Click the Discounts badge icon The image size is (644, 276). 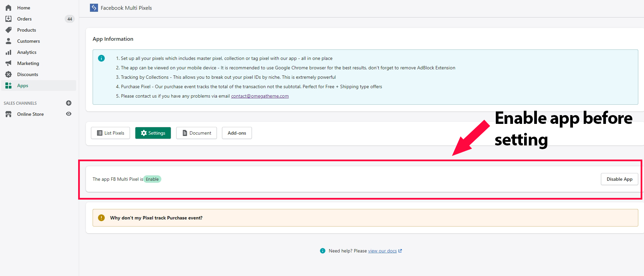click(8, 74)
